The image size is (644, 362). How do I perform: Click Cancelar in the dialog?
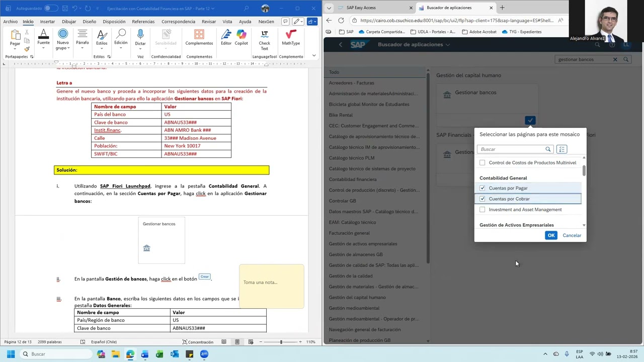(x=572, y=235)
